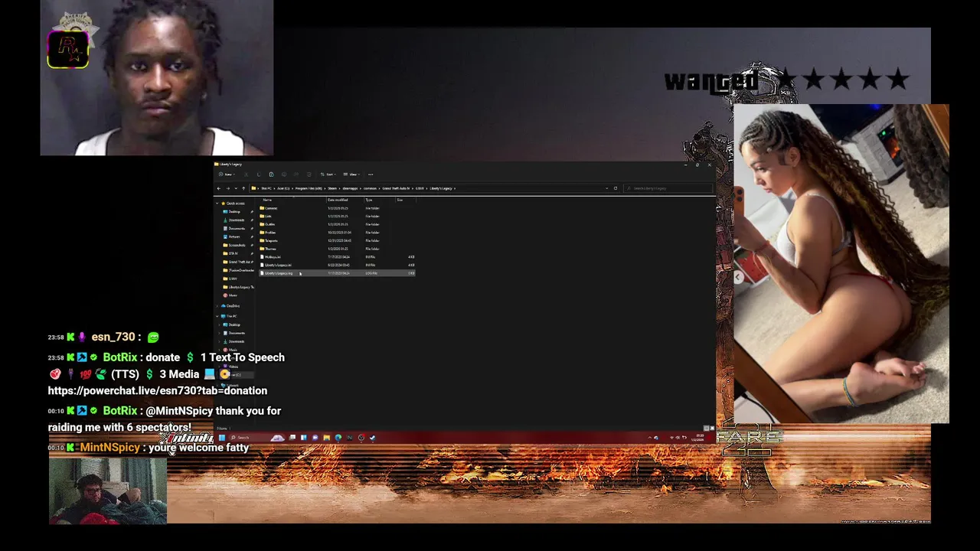This screenshot has width=980, height=551.
Task: Show hidden icons in the system tray
Action: coord(649,438)
